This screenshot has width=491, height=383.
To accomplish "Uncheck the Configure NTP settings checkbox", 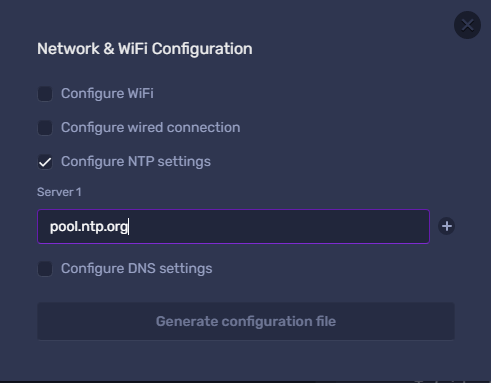I will point(45,162).
